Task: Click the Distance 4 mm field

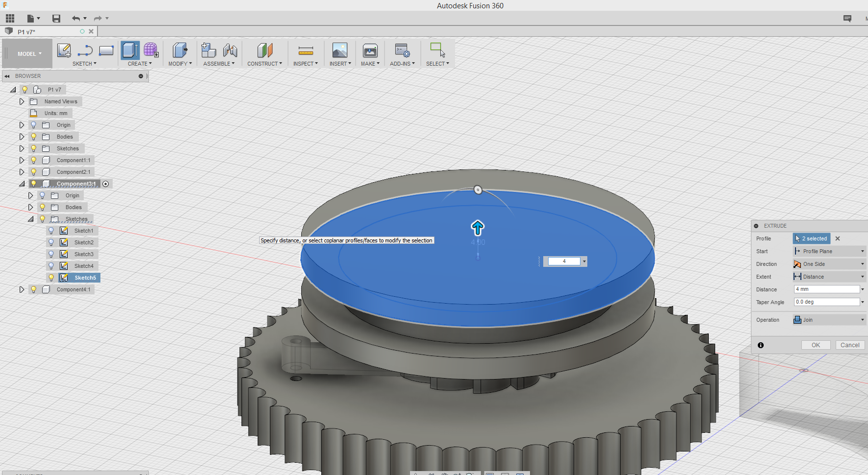Action: (827, 289)
